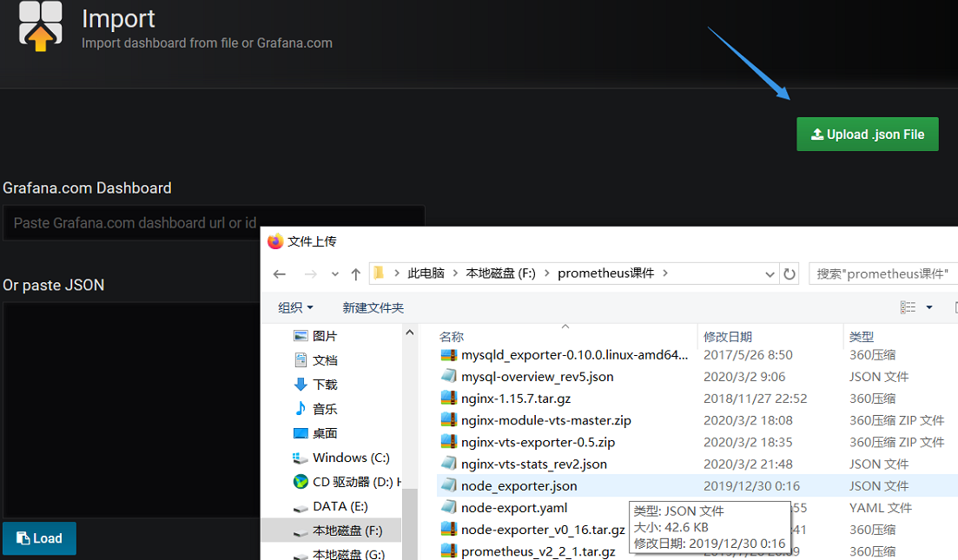Select file mysqld_exporter-0.10.0.linux-amd64
This screenshot has height=560, width=958.
coord(574,355)
